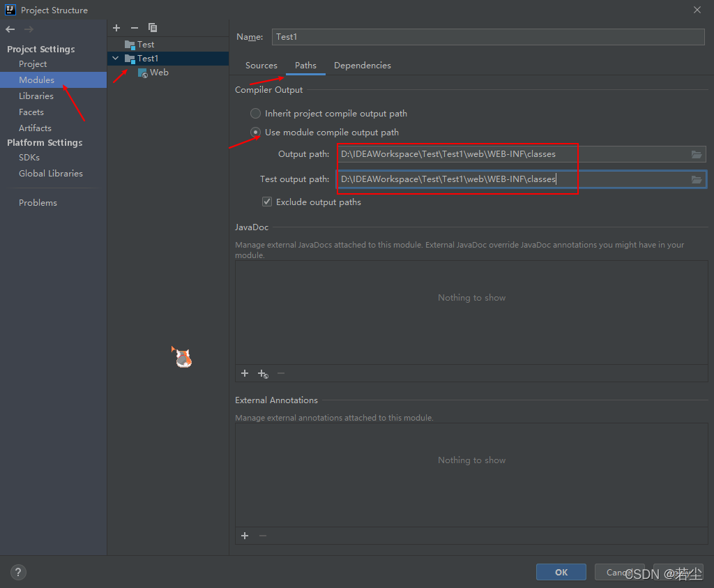Click the OK button

[561, 572]
